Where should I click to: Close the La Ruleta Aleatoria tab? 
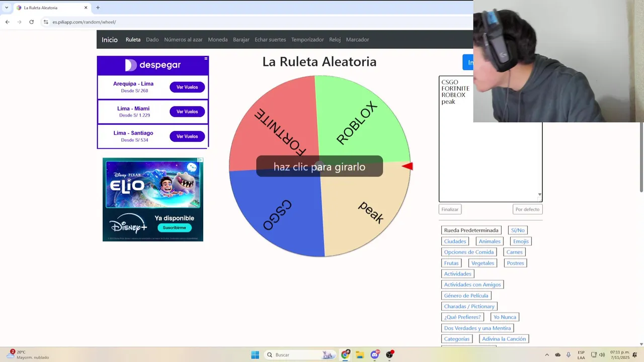86,8
